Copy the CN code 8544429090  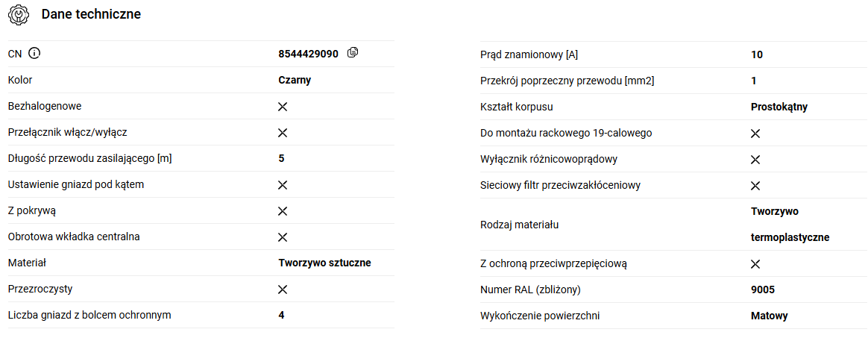353,53
